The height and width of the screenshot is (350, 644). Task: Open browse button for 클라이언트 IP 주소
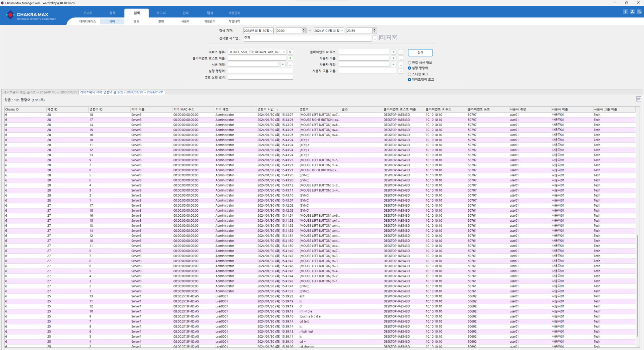coord(401,52)
